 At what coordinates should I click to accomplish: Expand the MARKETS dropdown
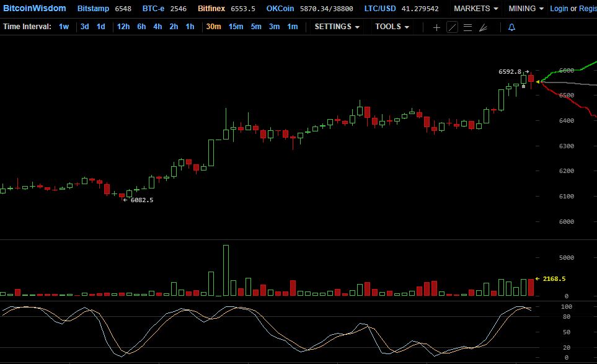[475, 9]
